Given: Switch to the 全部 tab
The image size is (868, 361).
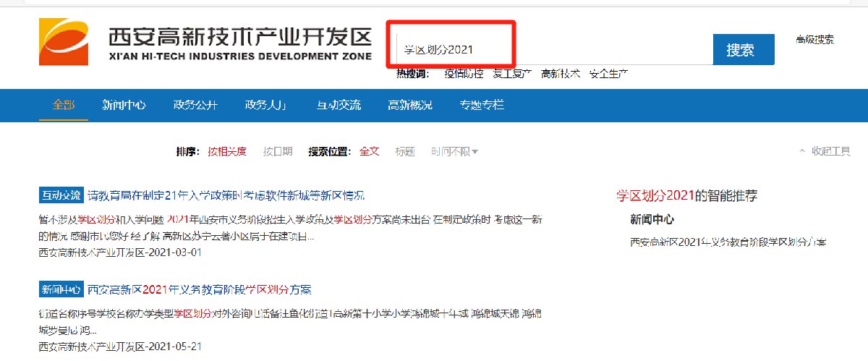Looking at the screenshot, I should coord(63,105).
